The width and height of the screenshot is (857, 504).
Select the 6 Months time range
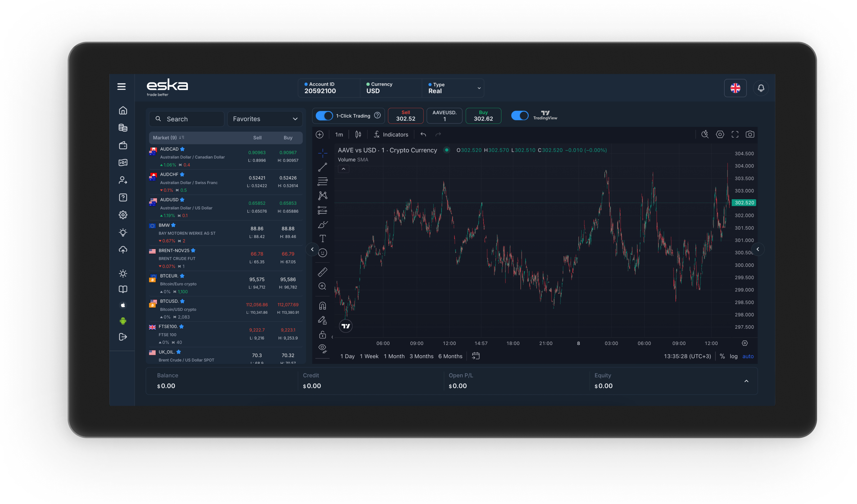tap(450, 356)
